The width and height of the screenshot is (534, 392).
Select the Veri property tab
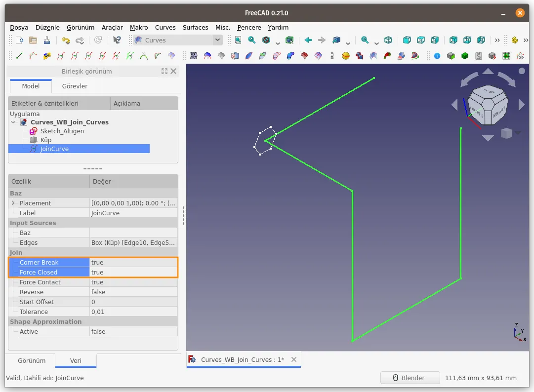click(76, 361)
